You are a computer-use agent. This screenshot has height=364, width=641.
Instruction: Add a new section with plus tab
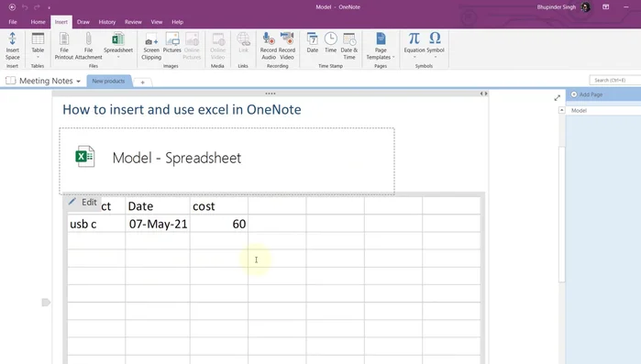tap(143, 83)
